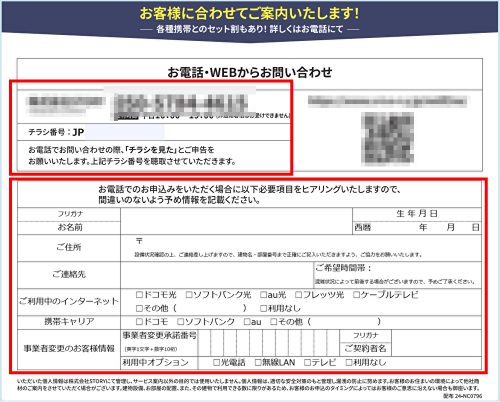Click the ご連絡先 entry field
This screenshot has height=402, width=500.
[217, 275]
